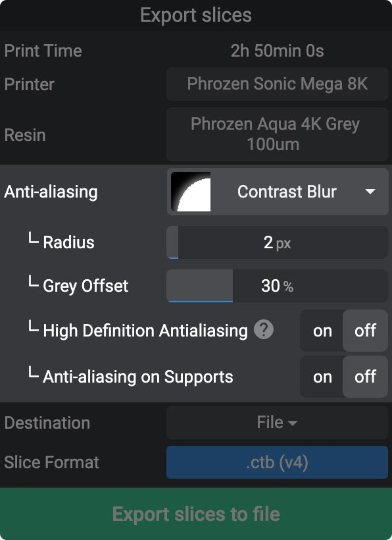Image resolution: width=392 pixels, height=540 pixels.
Task: Change the Phrozen Aqua 4K Grey resin
Action: [277, 134]
